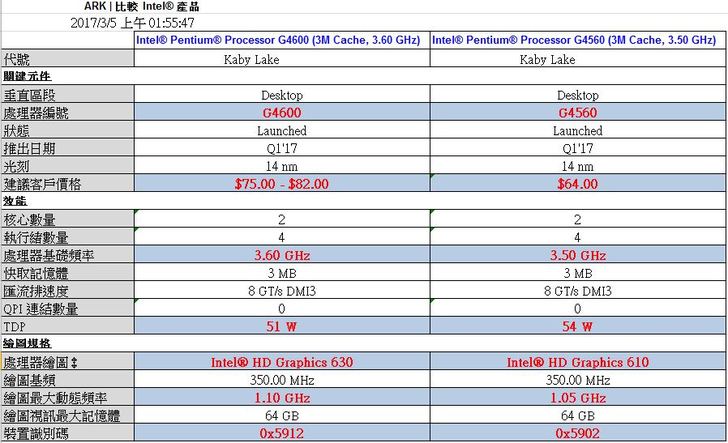Click 8 GT/s DMI3 in G4600 column

click(282, 291)
